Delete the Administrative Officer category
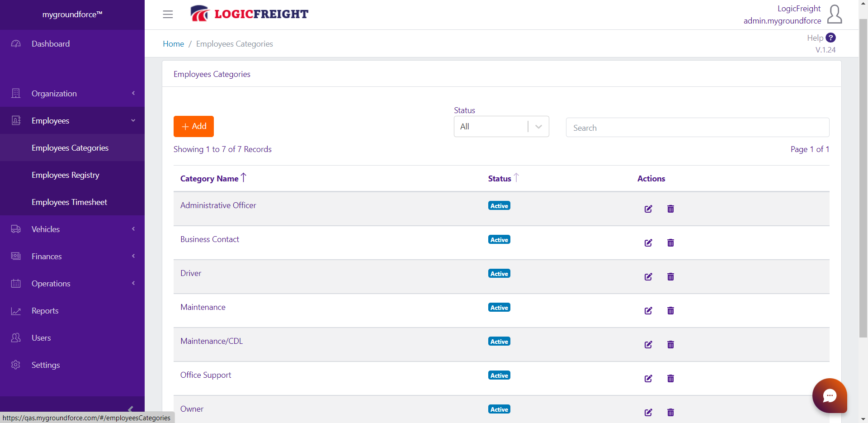Image resolution: width=868 pixels, height=423 pixels. (x=670, y=209)
